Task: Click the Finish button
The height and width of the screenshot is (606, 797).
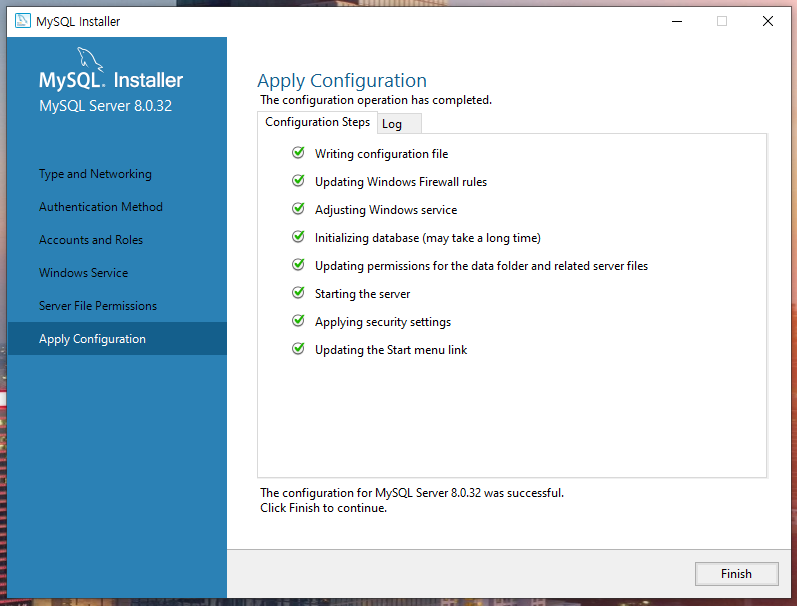Action: click(737, 573)
